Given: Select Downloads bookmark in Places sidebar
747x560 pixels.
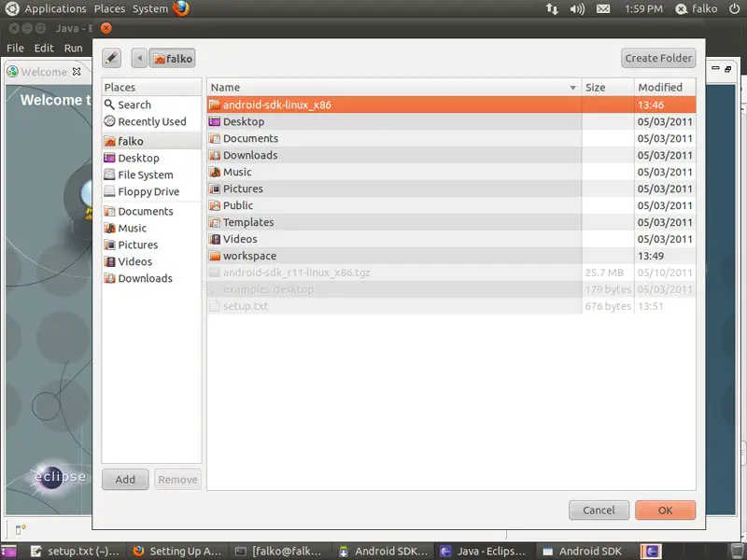Looking at the screenshot, I should pos(151,278).
